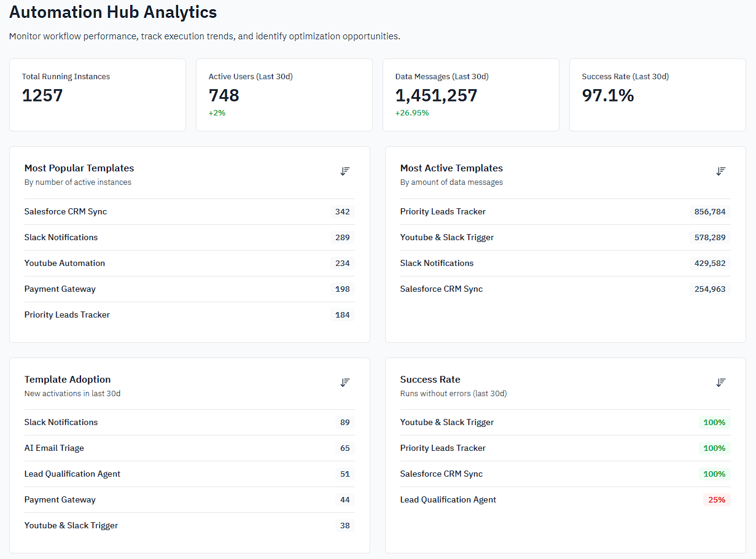Open Lead Qualification Agent in Success Rate list

[566, 500]
